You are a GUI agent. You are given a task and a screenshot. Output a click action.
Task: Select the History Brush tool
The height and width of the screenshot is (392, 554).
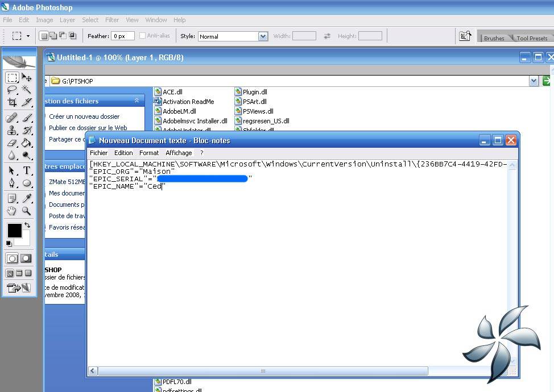pos(27,130)
